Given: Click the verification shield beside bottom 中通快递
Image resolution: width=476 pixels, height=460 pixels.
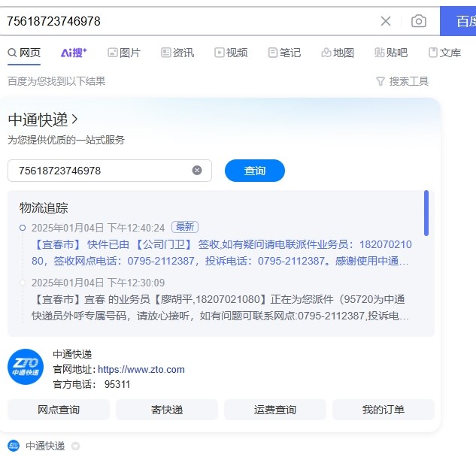Looking at the screenshot, I should point(75,446).
